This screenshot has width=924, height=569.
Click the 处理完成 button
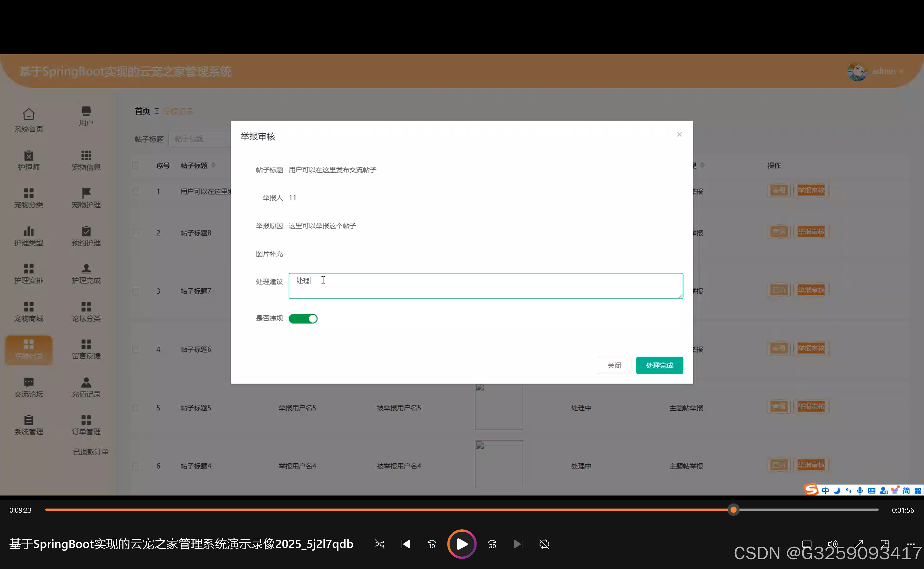[x=659, y=365]
